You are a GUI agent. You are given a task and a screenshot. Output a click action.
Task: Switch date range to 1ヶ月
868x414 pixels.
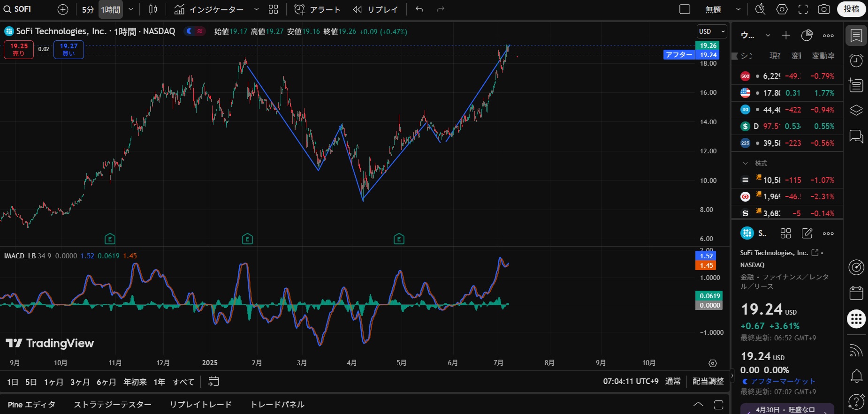pos(53,382)
